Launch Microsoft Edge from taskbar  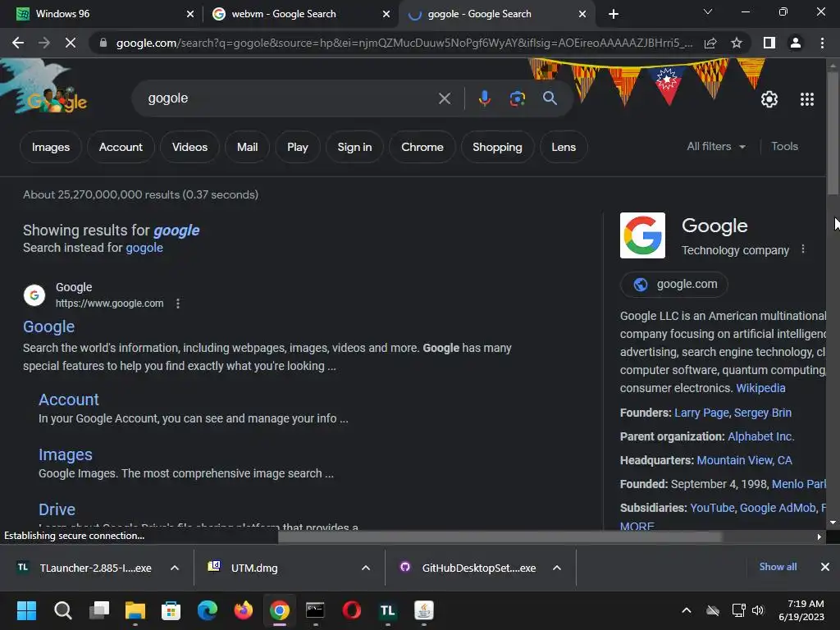click(x=208, y=610)
